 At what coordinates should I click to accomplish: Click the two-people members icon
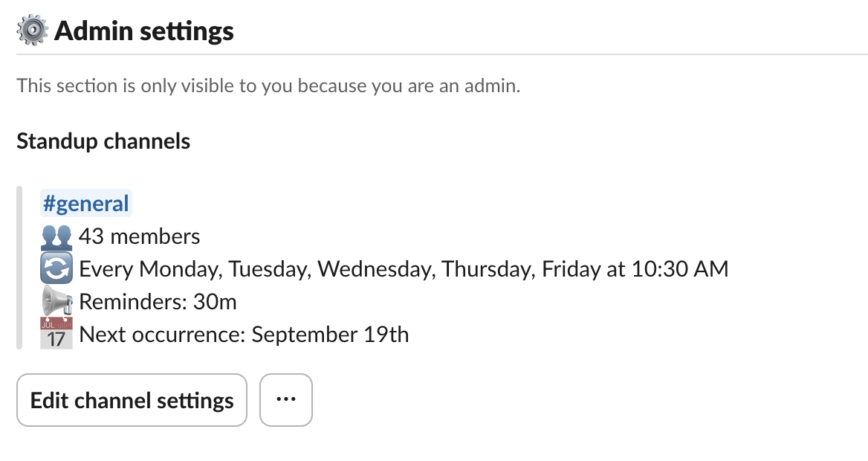(x=56, y=237)
